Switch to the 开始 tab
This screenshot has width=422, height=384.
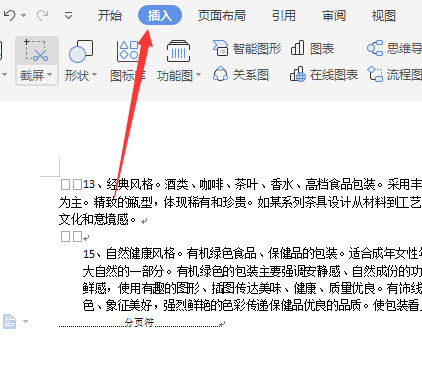pyautogui.click(x=110, y=16)
